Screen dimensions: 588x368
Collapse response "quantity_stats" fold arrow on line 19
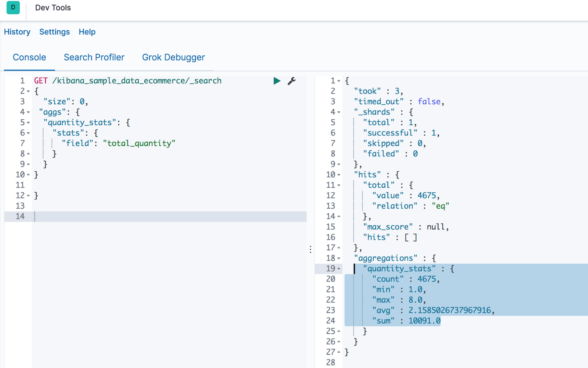339,269
